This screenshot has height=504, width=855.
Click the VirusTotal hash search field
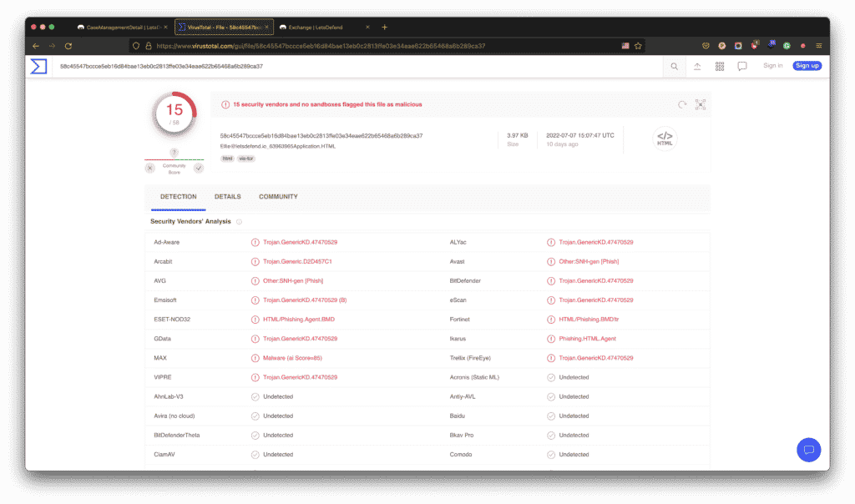pos(357,67)
